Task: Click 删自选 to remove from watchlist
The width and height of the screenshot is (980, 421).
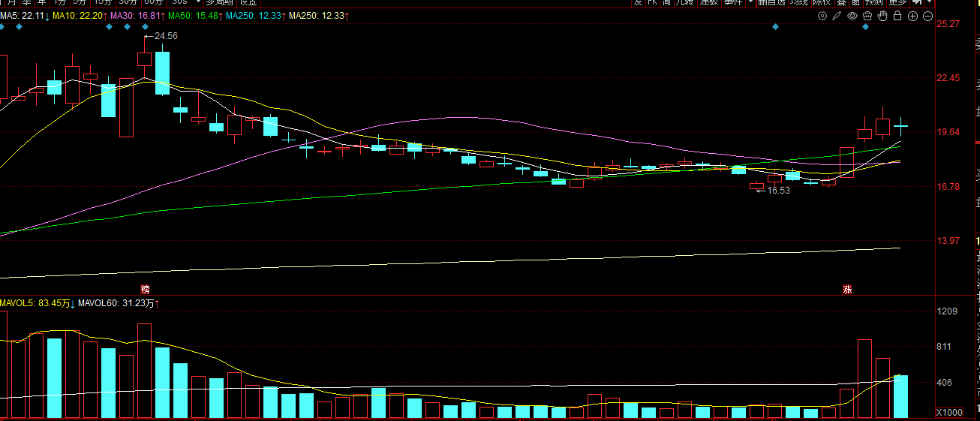Action: [x=771, y=3]
